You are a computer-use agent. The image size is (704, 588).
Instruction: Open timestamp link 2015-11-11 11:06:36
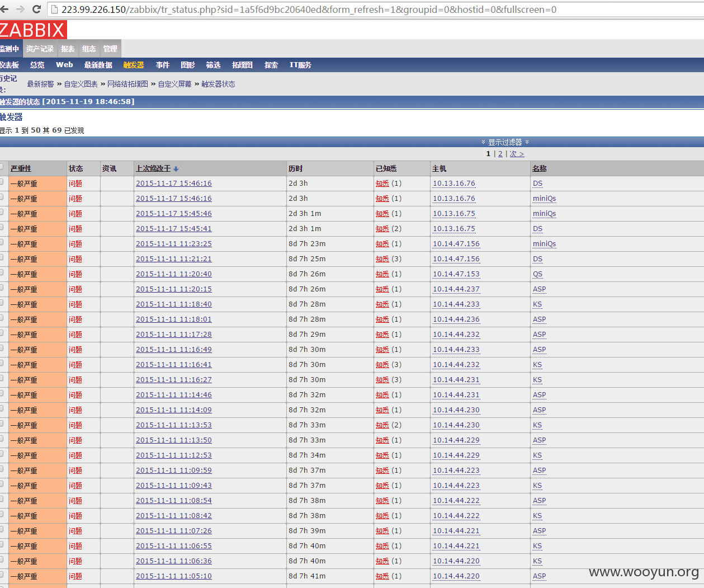coord(174,561)
